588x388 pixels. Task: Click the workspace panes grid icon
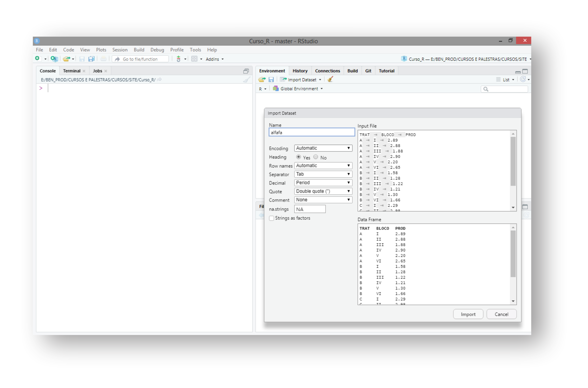194,59
